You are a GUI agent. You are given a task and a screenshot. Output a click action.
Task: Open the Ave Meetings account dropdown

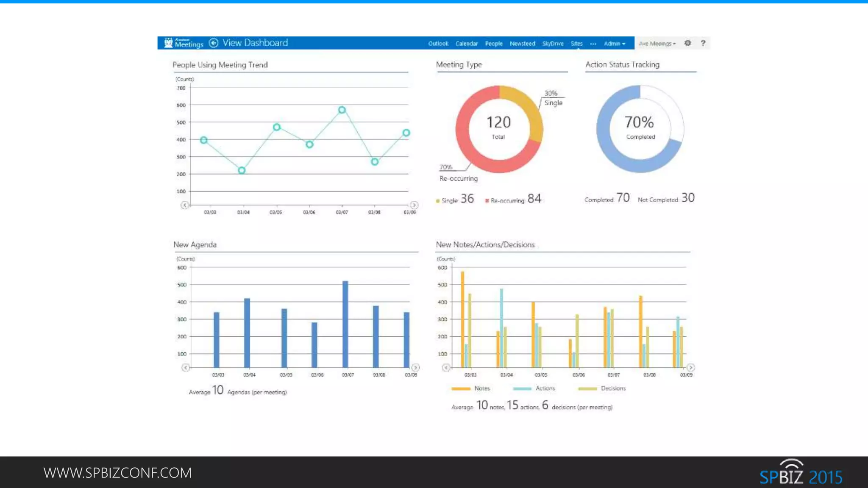tap(657, 44)
